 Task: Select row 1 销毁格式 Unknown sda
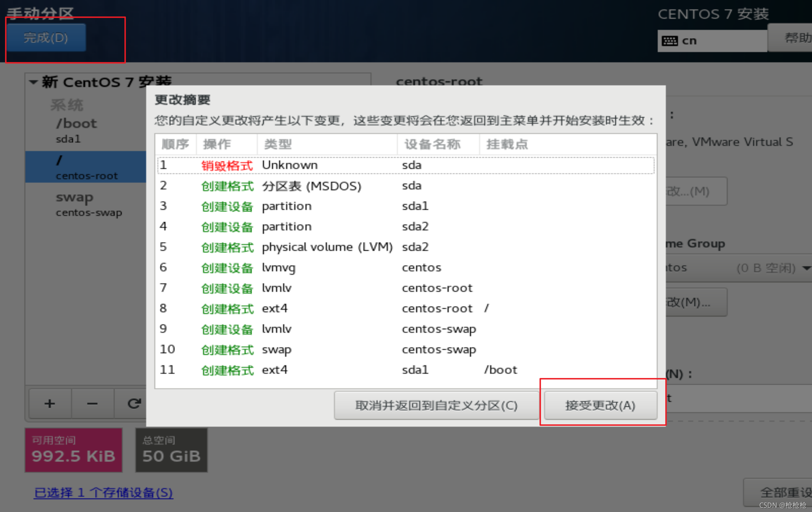coord(406,165)
